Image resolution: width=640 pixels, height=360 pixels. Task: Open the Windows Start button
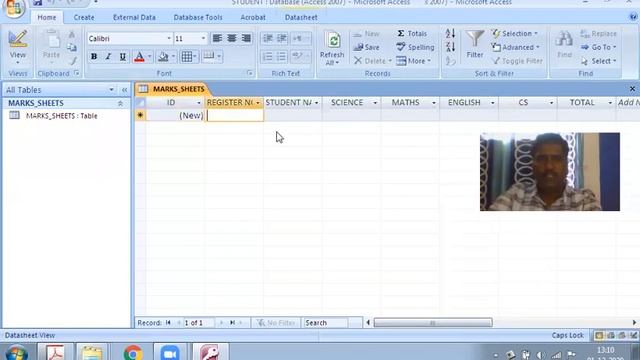tap(16, 353)
